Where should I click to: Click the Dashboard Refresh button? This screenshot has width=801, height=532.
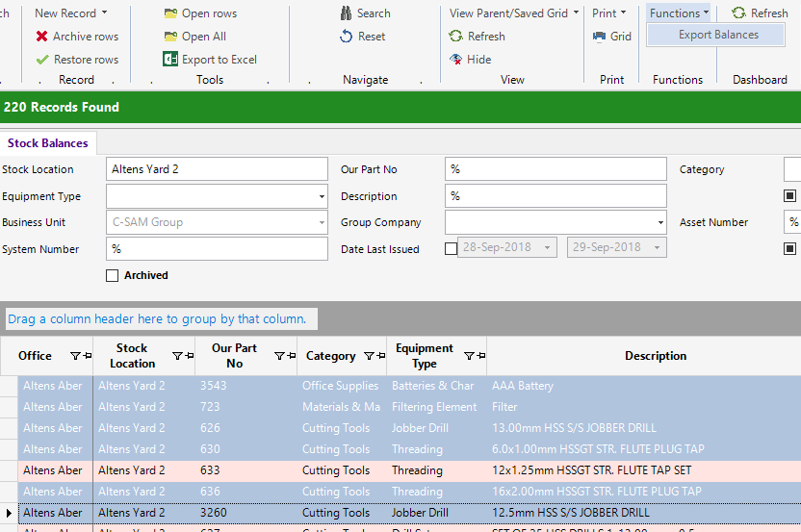click(x=760, y=13)
